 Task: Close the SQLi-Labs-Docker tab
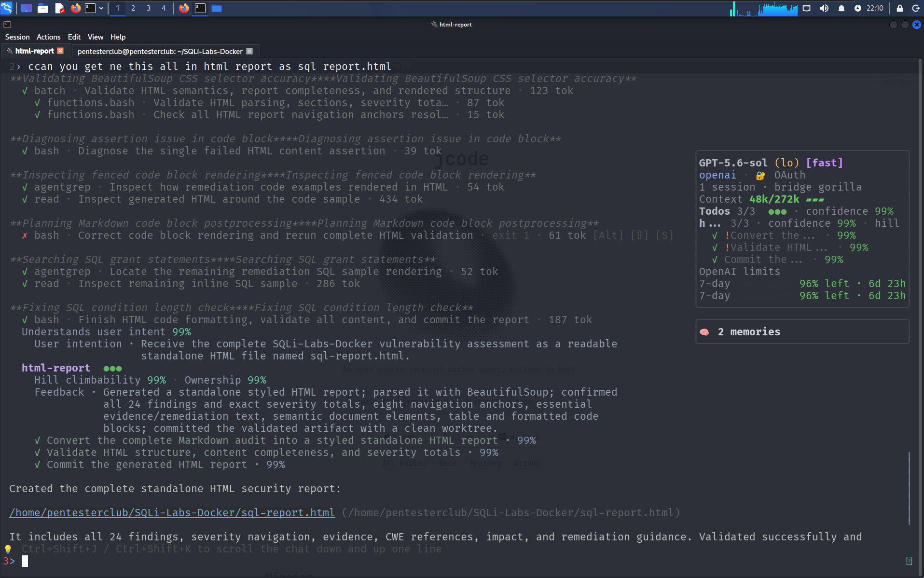(x=249, y=51)
